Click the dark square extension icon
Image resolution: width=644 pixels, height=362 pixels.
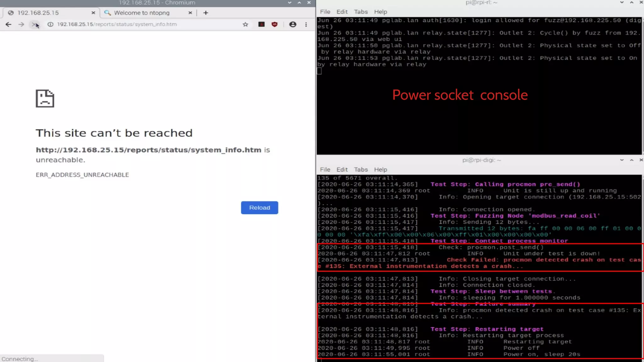[x=261, y=24]
